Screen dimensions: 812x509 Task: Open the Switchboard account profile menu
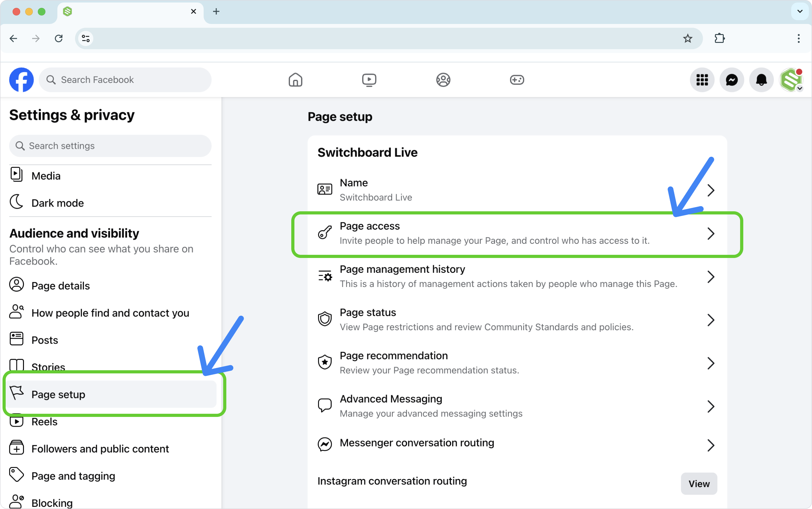tap(792, 80)
